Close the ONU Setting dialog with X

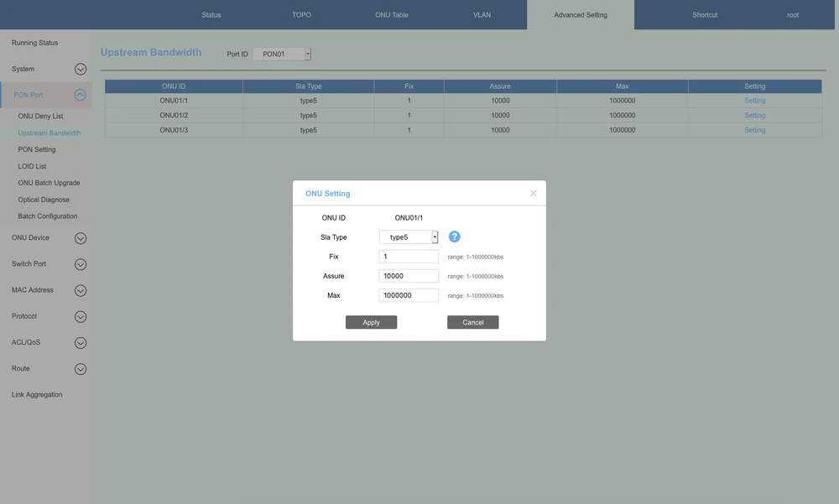[x=533, y=193]
